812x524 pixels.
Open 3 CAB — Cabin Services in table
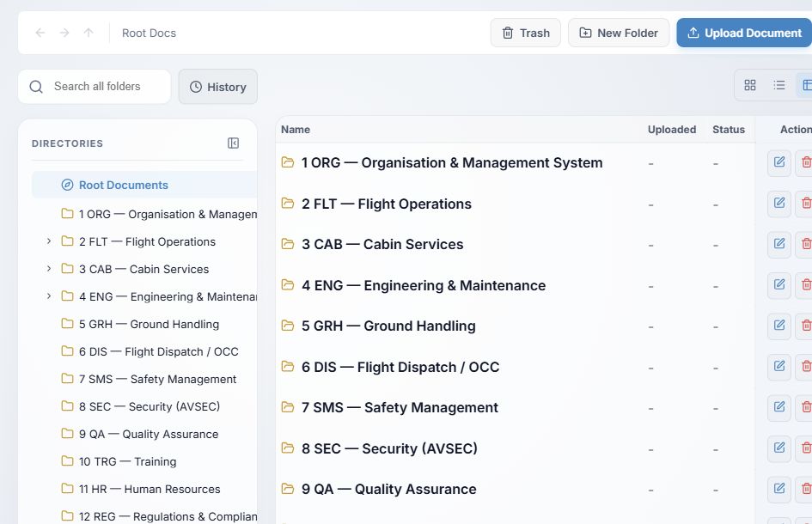(x=382, y=245)
